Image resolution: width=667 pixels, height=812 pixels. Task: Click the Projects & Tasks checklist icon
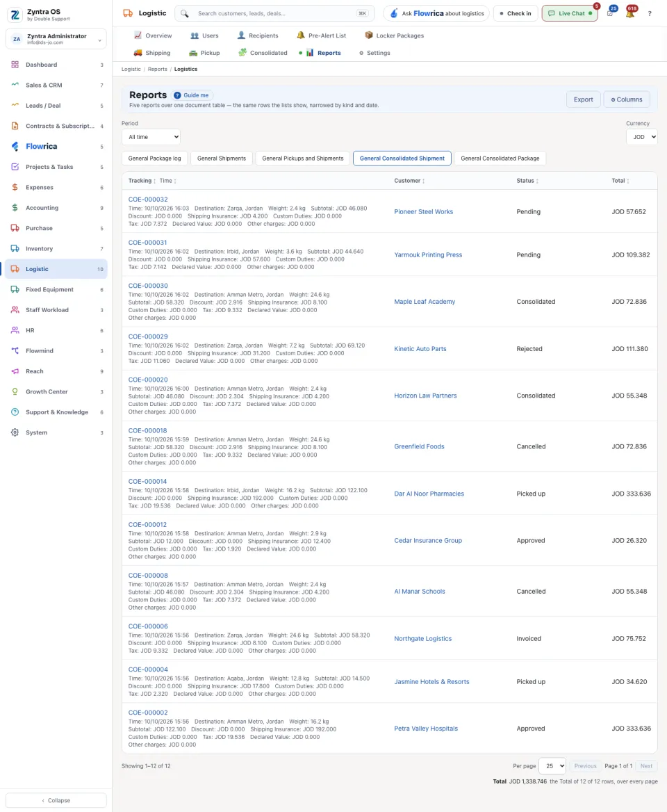[x=15, y=167]
